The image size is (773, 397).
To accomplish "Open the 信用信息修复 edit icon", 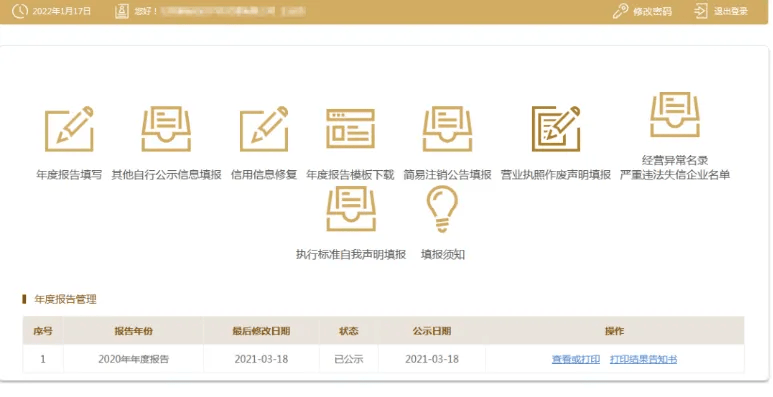I will [x=264, y=129].
